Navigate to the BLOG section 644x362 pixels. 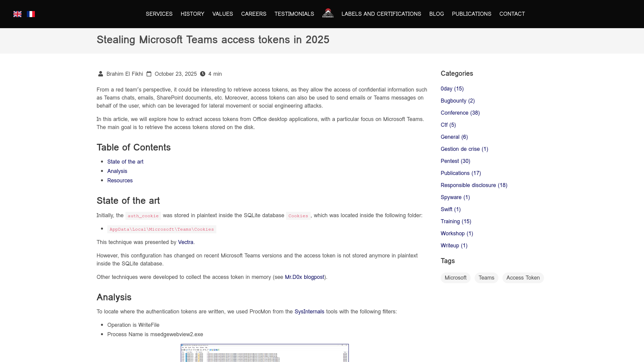pyautogui.click(x=436, y=14)
